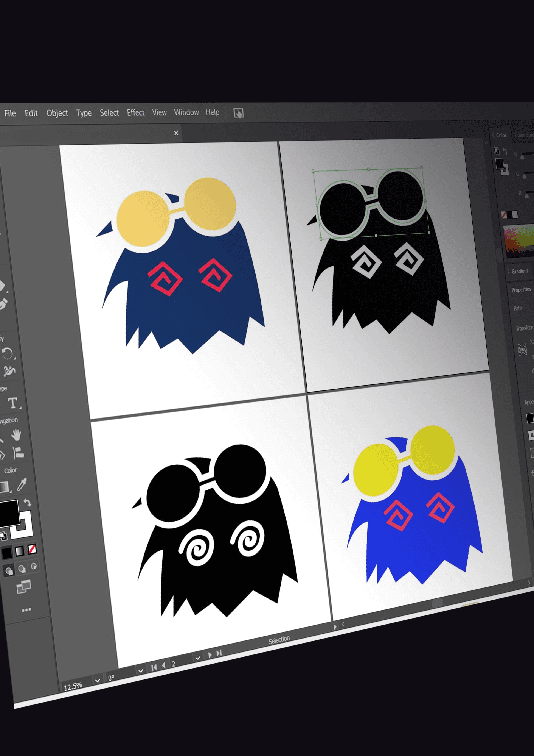Viewport: 534px width, 756px height.
Task: Select the Type tool
Action: [12, 403]
